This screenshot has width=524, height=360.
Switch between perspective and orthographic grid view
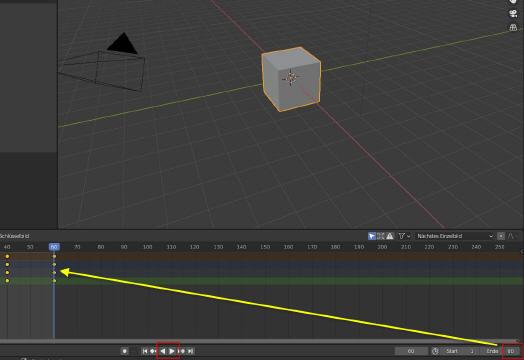click(513, 27)
